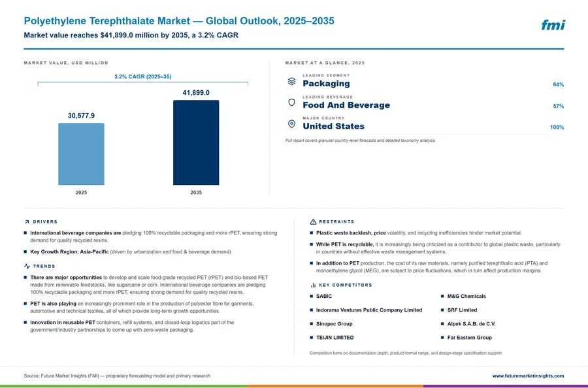Click MARKET VALUE, USD MILLION heading
Viewport: 588px width, 388px height.
coord(66,63)
